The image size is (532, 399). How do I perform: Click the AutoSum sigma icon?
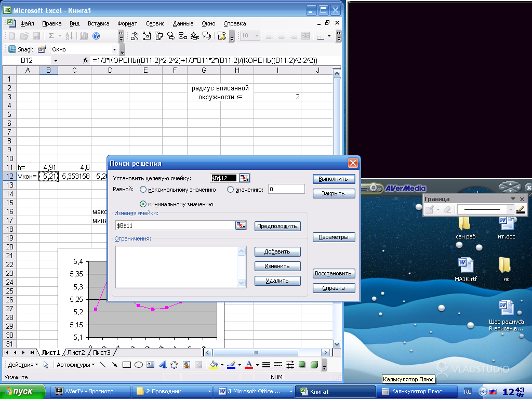51,36
